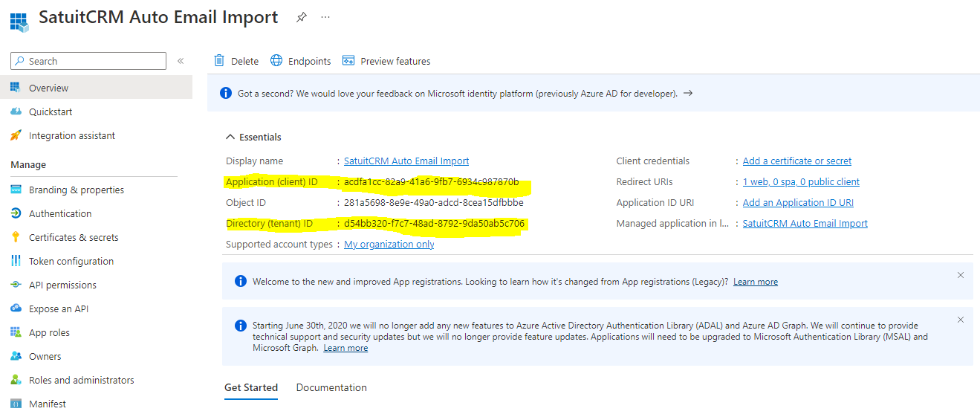980x420 pixels.
Task: Click the Overview grid icon in sidebar
Action: [15, 88]
